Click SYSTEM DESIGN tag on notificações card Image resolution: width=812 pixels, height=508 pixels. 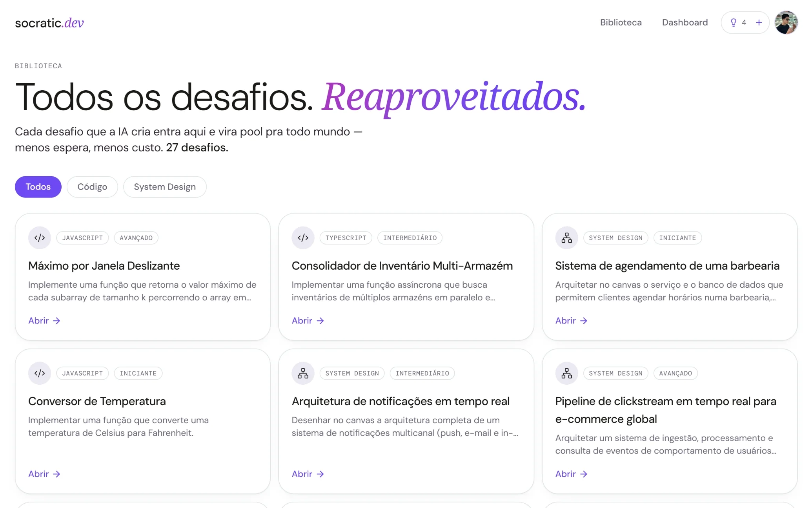[352, 373]
